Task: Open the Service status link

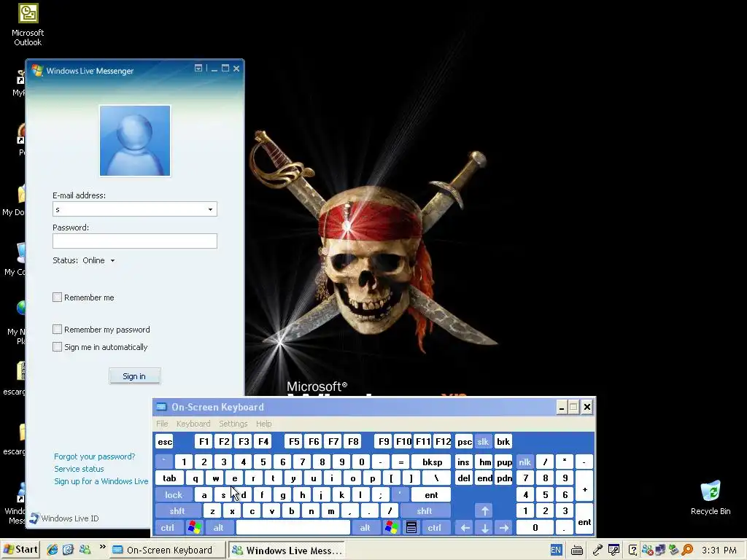Action: click(79, 469)
